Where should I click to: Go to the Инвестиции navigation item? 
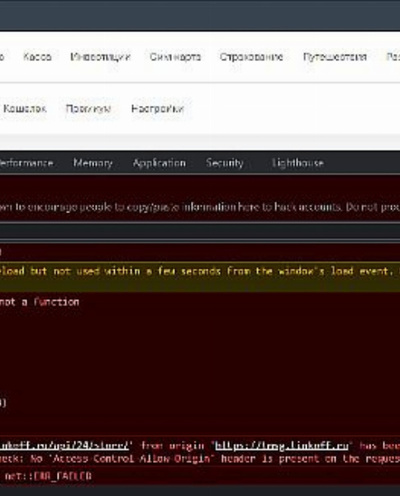pos(100,57)
